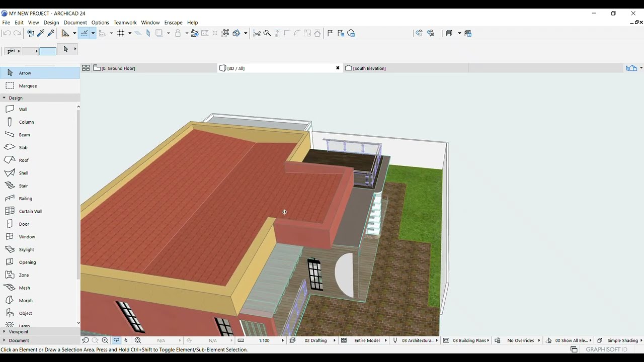644x362 pixels.
Task: Open the Help menu
Action: click(192, 23)
